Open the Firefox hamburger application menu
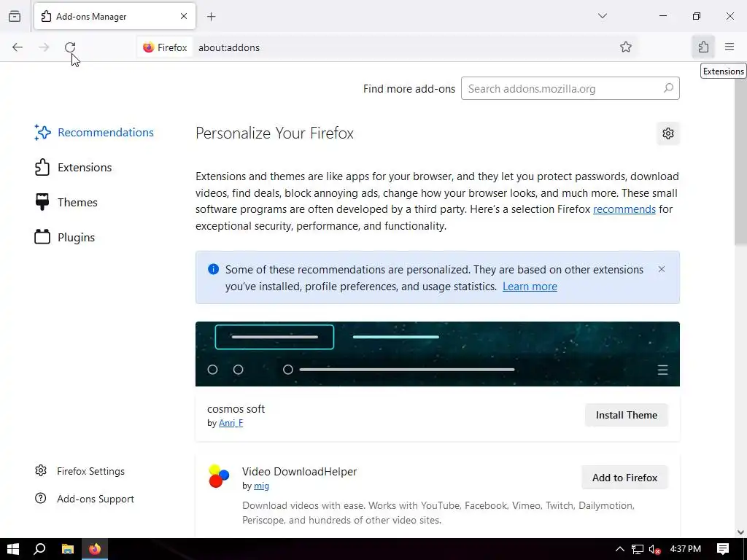 point(729,47)
